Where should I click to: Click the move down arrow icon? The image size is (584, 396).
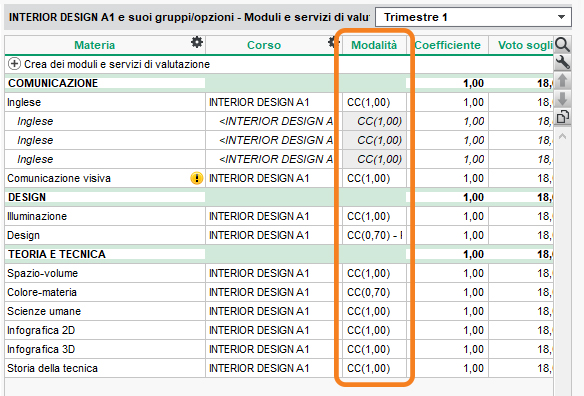click(x=562, y=99)
